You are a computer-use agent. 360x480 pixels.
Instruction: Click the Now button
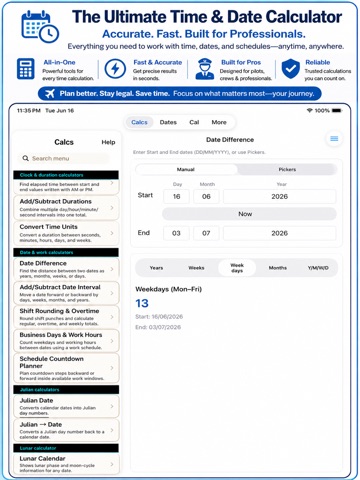249,214
